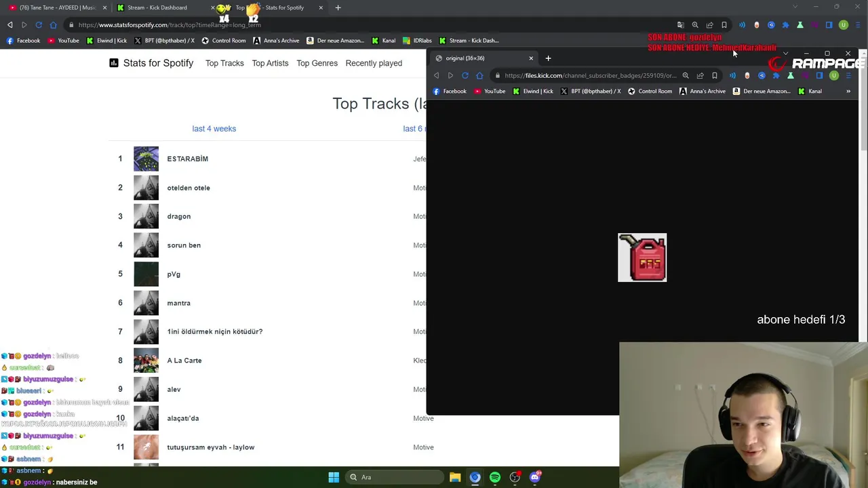The width and height of the screenshot is (868, 488).
Task: Open Top Artists menu item
Action: pyautogui.click(x=270, y=63)
